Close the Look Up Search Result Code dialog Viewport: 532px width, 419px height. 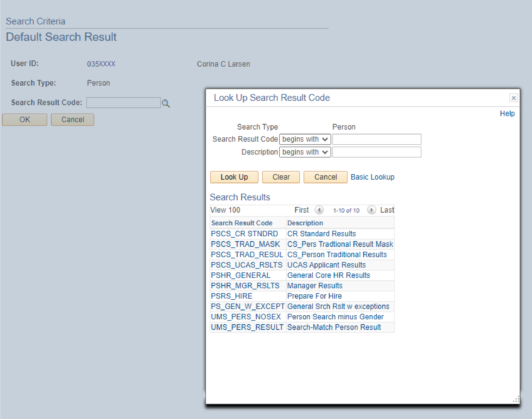pos(513,98)
